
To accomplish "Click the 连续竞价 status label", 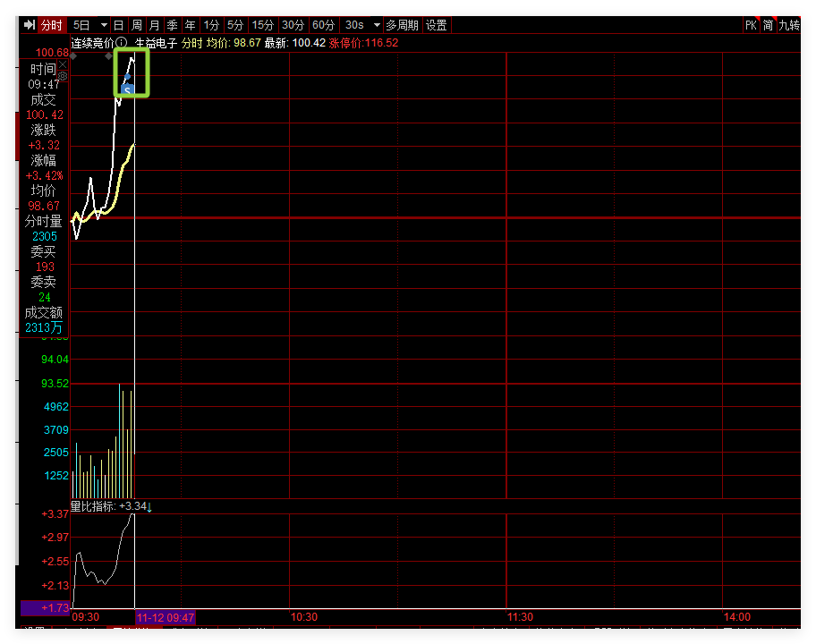I will pyautogui.click(x=93, y=43).
